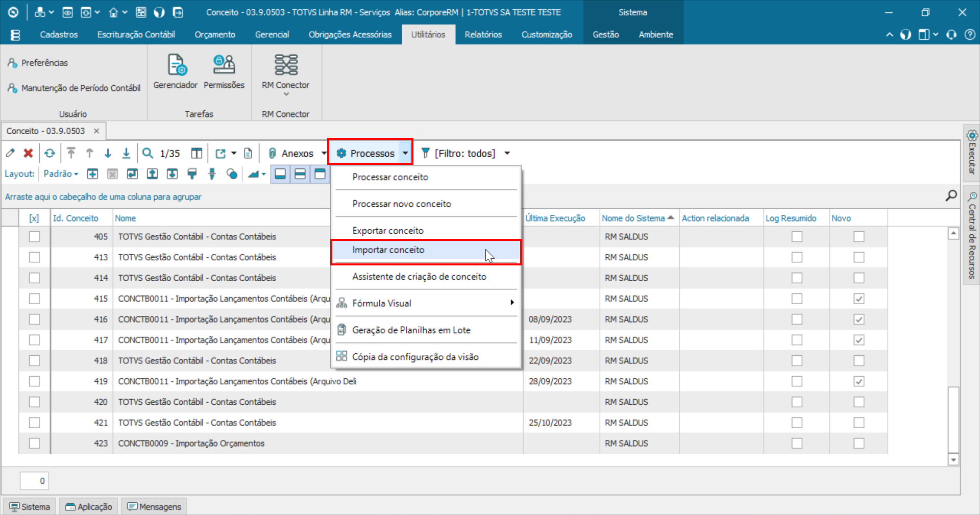Viewport: 980px width, 515px height.
Task: Go to the previous record arrow
Action: point(90,153)
